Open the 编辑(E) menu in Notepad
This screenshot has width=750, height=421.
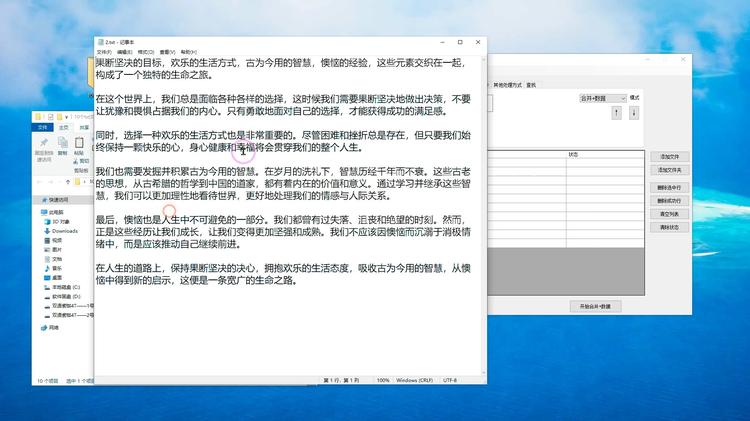coord(124,52)
